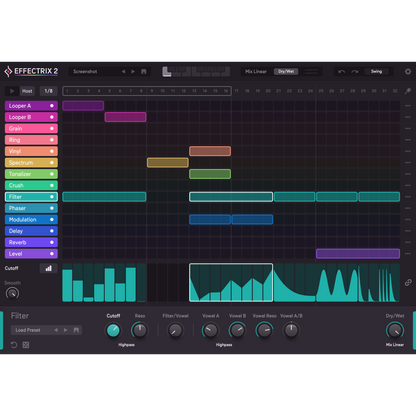Viewport: 416px width, 416px height.
Task: Open the Filter preset grid browser icon
Action: click(x=26, y=345)
